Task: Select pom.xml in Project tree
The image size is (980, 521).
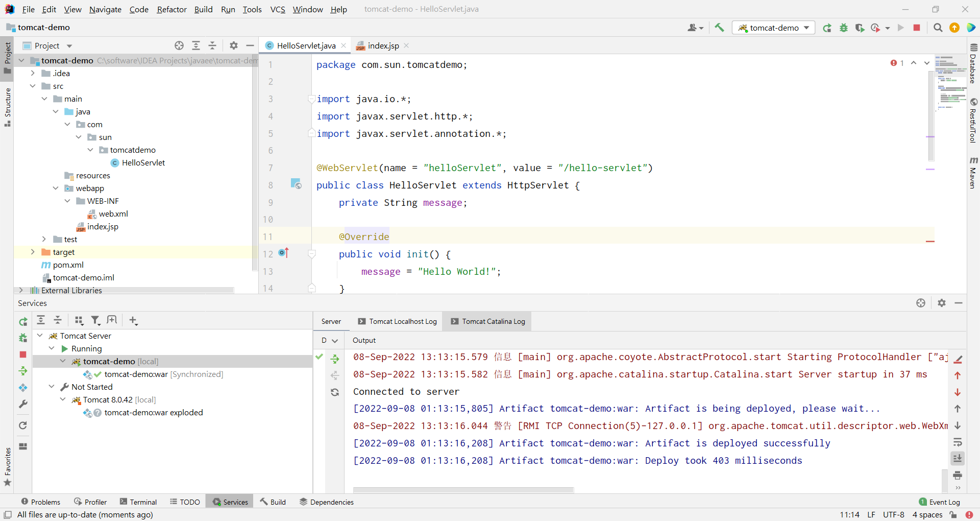Action: coord(62,265)
